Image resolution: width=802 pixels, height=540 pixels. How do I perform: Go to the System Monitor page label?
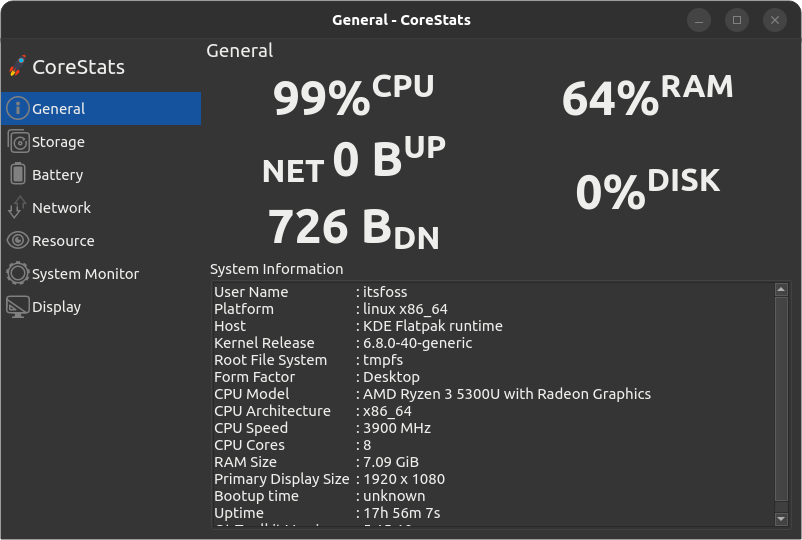(x=85, y=274)
